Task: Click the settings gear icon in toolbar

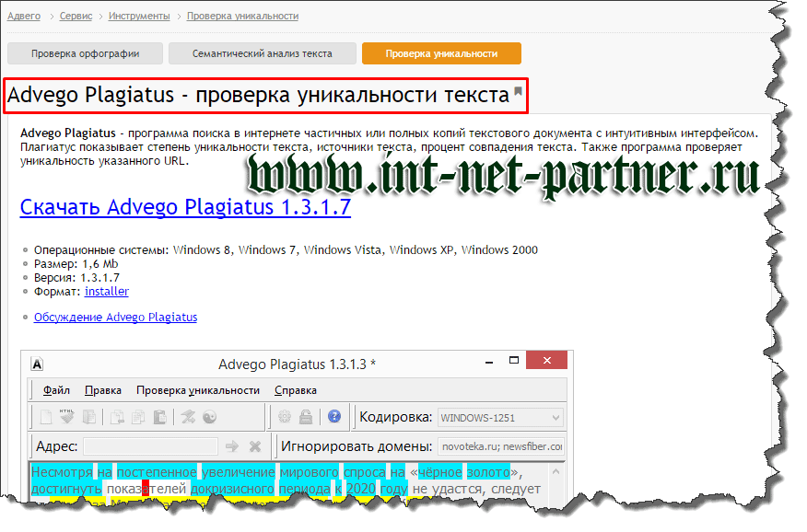Action: click(x=285, y=417)
